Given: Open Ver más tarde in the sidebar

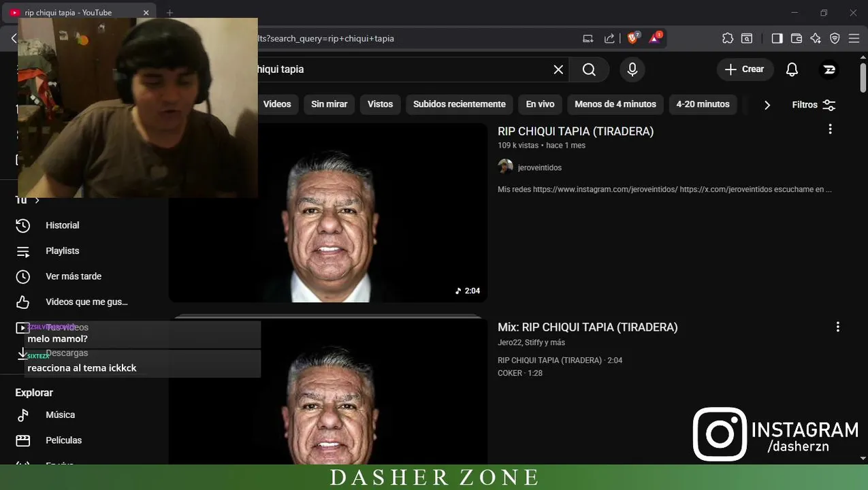Looking at the screenshot, I should (74, 276).
